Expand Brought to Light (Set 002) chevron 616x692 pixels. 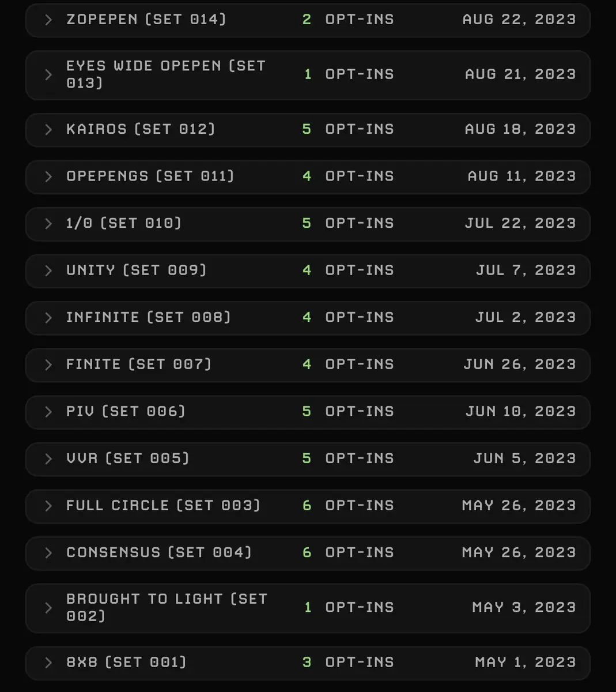(48, 608)
